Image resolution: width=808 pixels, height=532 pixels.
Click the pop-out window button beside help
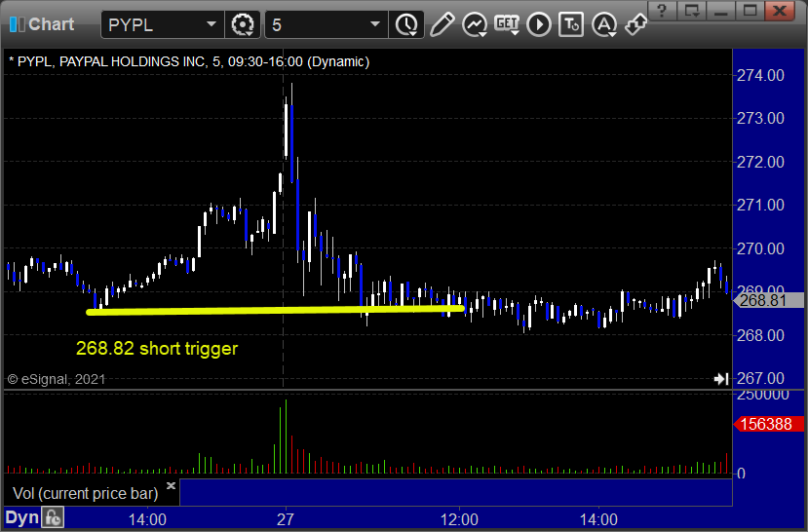692,10
